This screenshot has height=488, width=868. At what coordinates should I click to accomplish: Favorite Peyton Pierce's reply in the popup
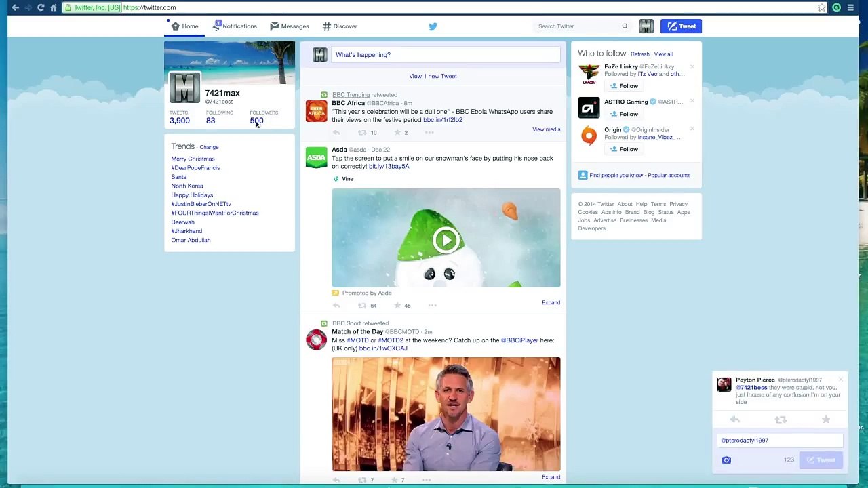826,420
